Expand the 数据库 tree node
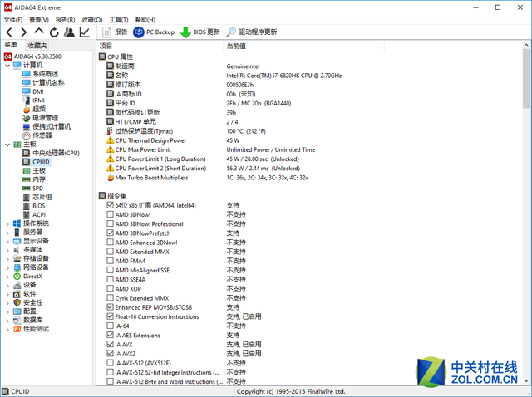Screen dimensions: 532x397 (x=7, y=321)
